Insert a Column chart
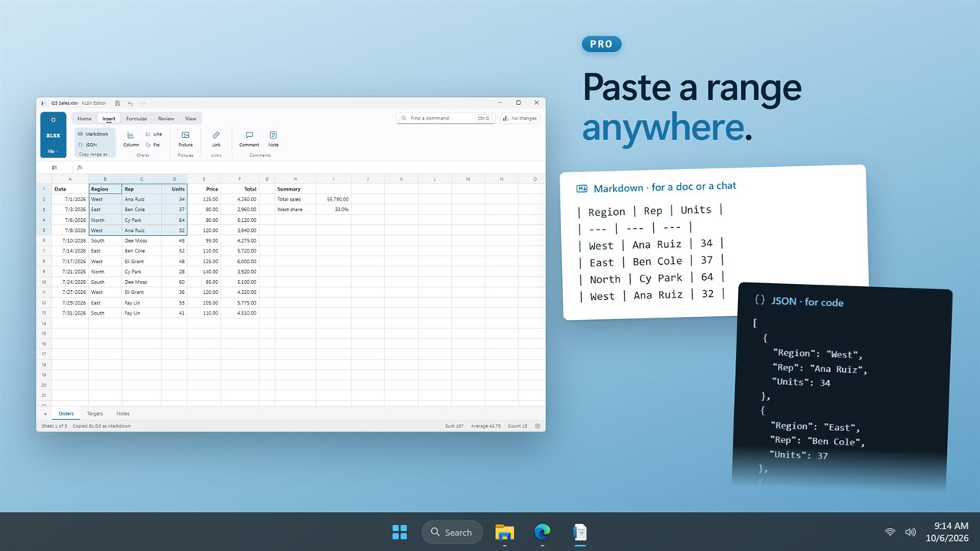This screenshot has height=551, width=980. click(131, 139)
